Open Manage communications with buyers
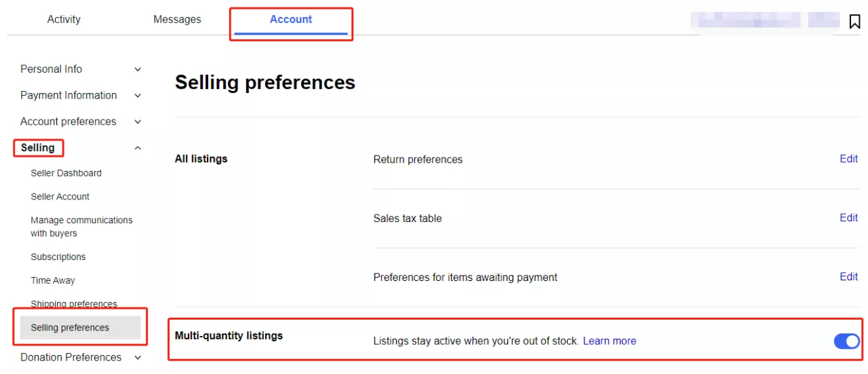868x374 pixels. pyautogui.click(x=81, y=227)
